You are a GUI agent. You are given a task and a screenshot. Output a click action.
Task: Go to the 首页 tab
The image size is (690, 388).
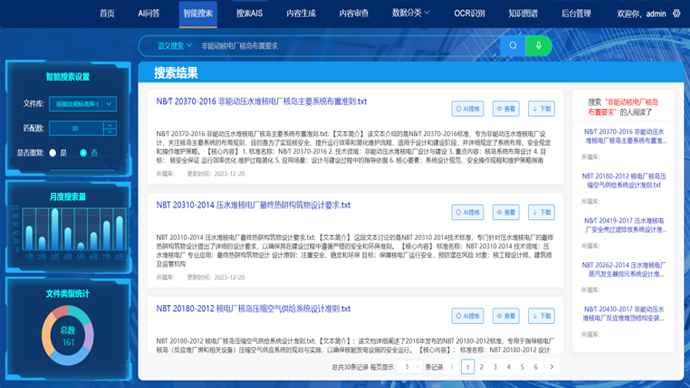pyautogui.click(x=107, y=14)
